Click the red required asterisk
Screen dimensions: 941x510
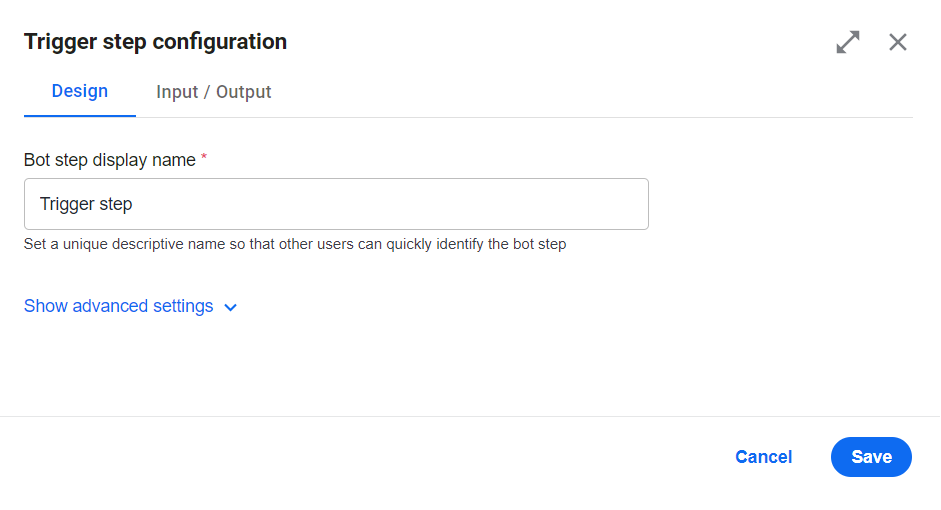[x=204, y=157]
